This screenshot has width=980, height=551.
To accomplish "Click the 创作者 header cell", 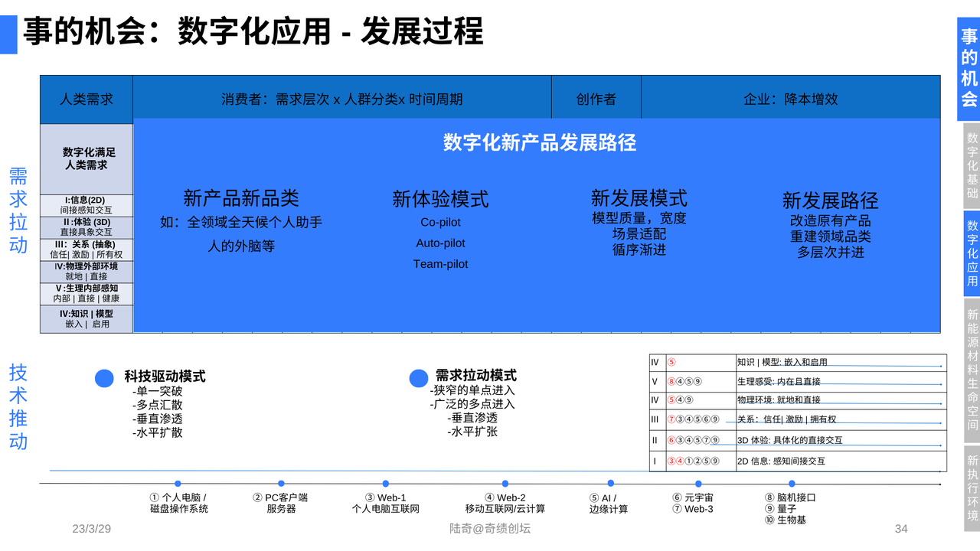I will (596, 99).
